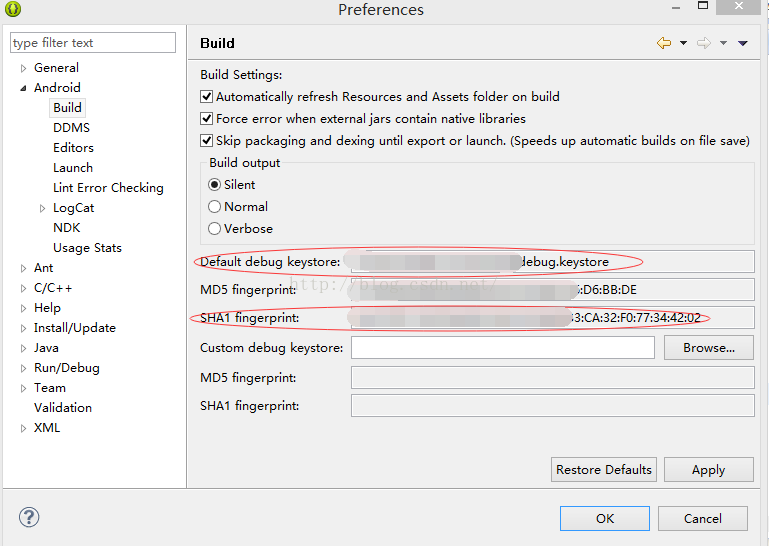
Task: Expand the General tree node
Action: click(23, 68)
